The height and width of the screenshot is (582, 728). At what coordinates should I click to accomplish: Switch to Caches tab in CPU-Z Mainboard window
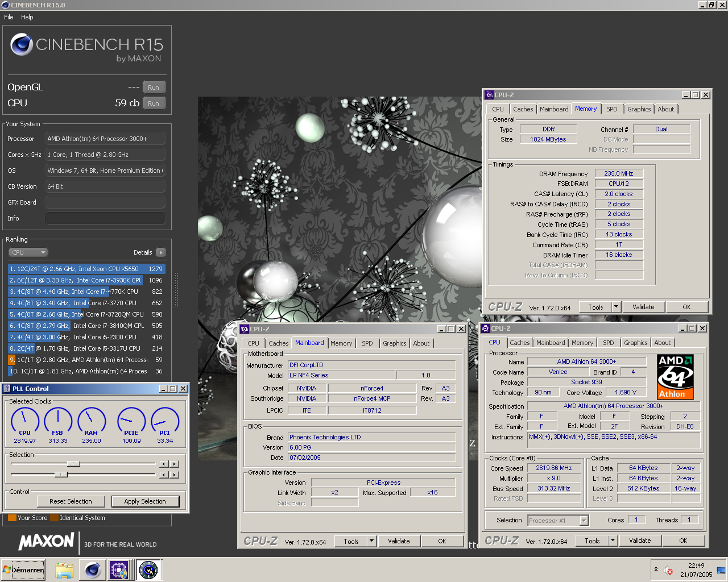pyautogui.click(x=279, y=343)
